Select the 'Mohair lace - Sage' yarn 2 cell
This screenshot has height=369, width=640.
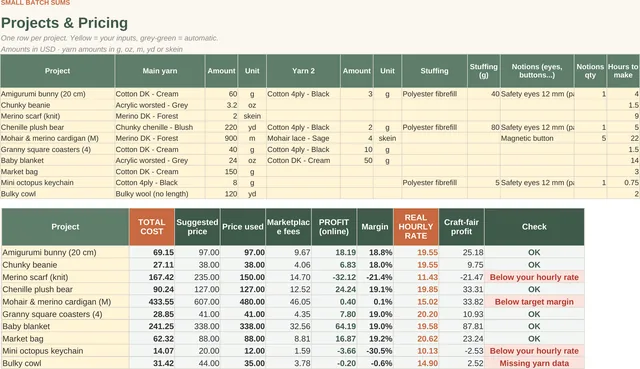click(303, 138)
